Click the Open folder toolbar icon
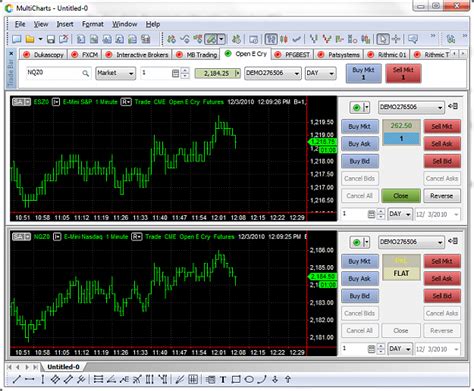This screenshot has width=474, height=391. pos(30,39)
